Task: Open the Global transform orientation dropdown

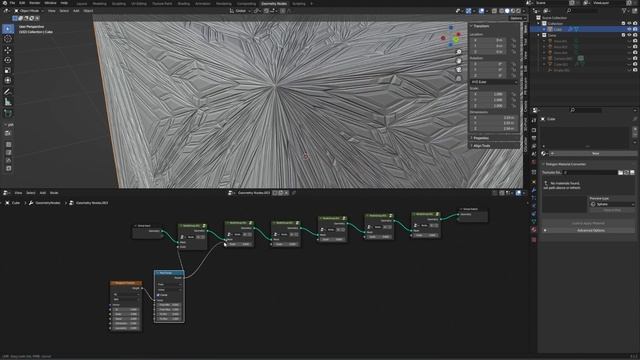Action: click(x=240, y=11)
